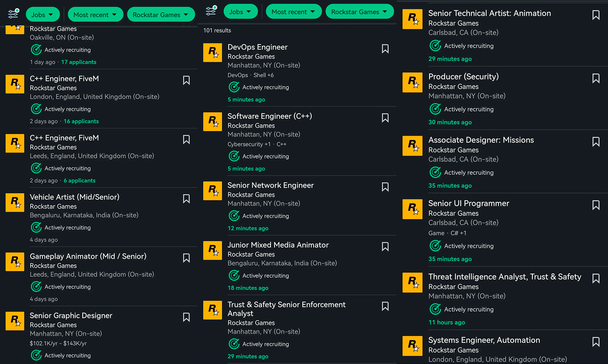Screen dimensions: 608x364
Task: Bookmark the Senior UI Programmer job
Action: 596,205
